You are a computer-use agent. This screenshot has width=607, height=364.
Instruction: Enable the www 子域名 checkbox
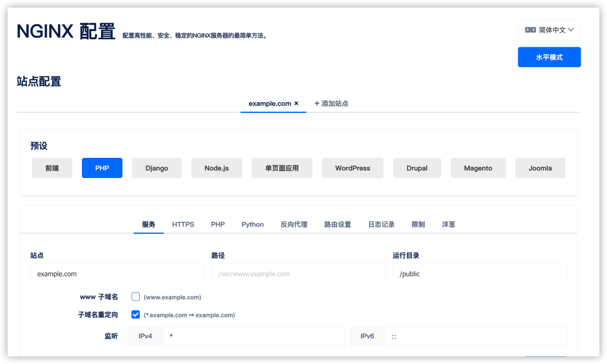(135, 297)
